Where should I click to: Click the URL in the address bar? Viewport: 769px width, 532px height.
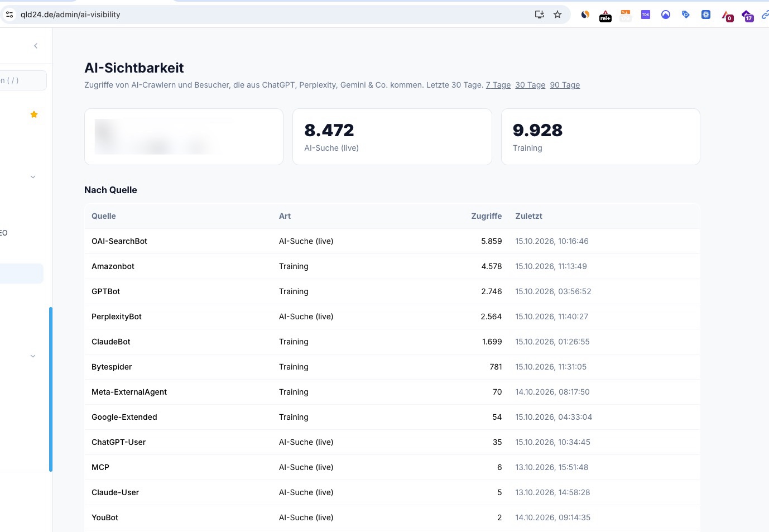point(70,15)
